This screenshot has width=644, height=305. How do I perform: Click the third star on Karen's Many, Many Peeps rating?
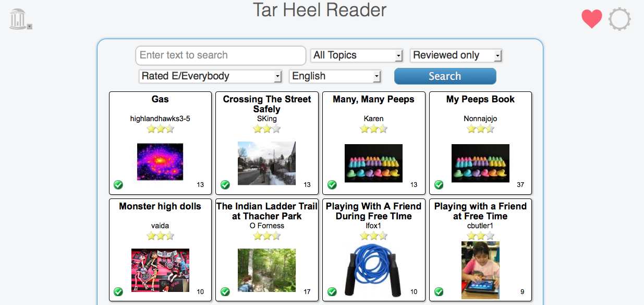click(382, 128)
